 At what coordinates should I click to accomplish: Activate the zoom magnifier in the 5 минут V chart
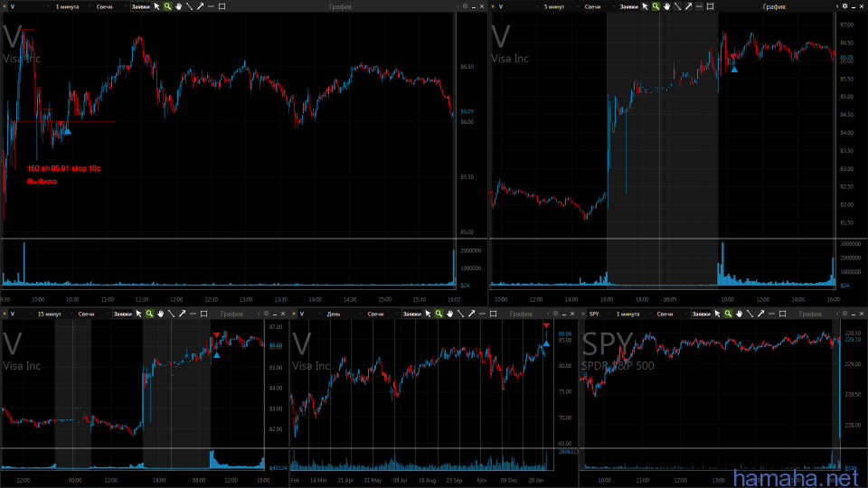tap(656, 6)
